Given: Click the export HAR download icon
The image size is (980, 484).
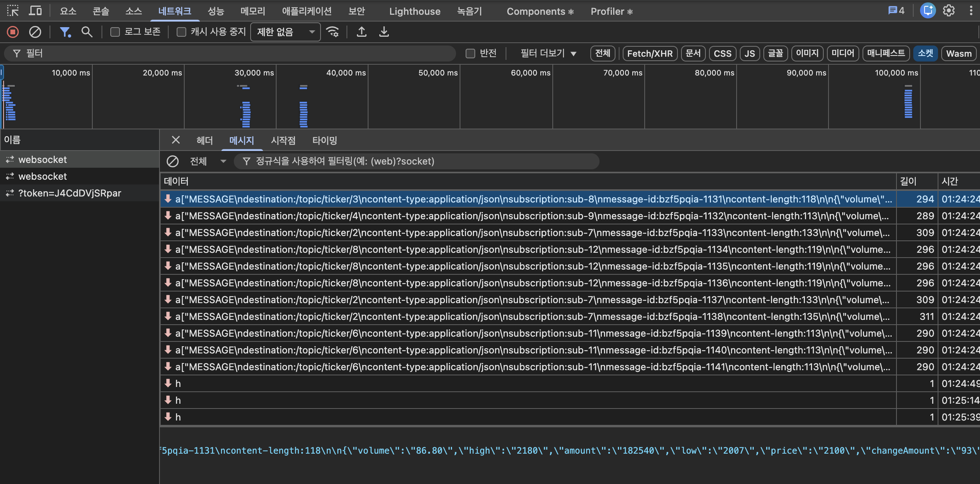Looking at the screenshot, I should pyautogui.click(x=384, y=32).
